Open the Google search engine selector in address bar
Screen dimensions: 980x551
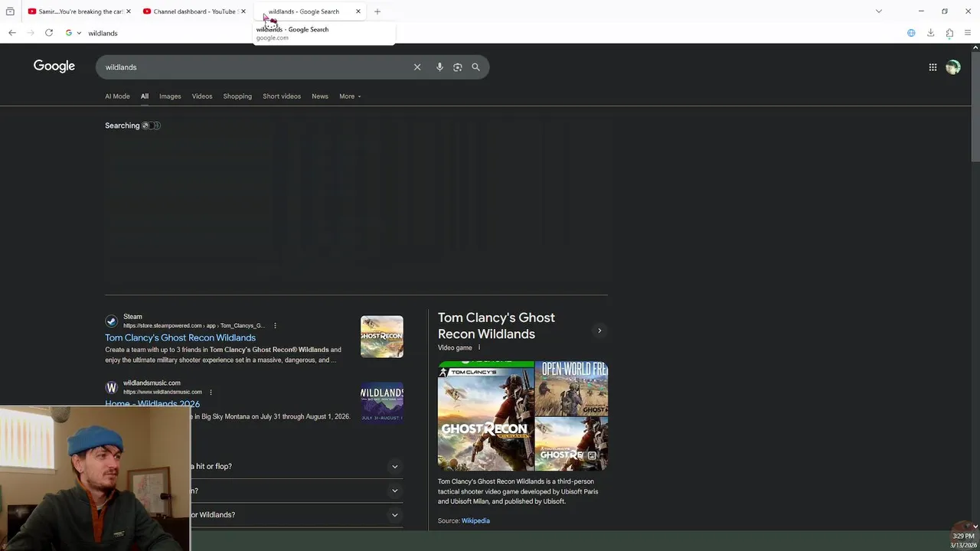(x=73, y=33)
